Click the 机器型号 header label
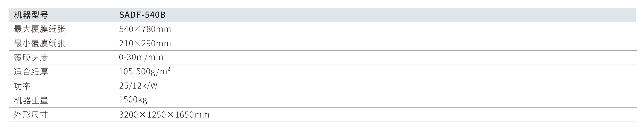644x138 pixels. click(31, 15)
